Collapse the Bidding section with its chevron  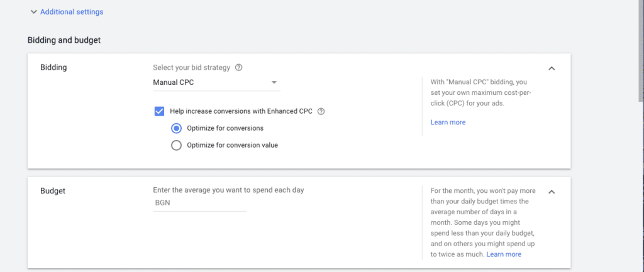click(x=552, y=68)
